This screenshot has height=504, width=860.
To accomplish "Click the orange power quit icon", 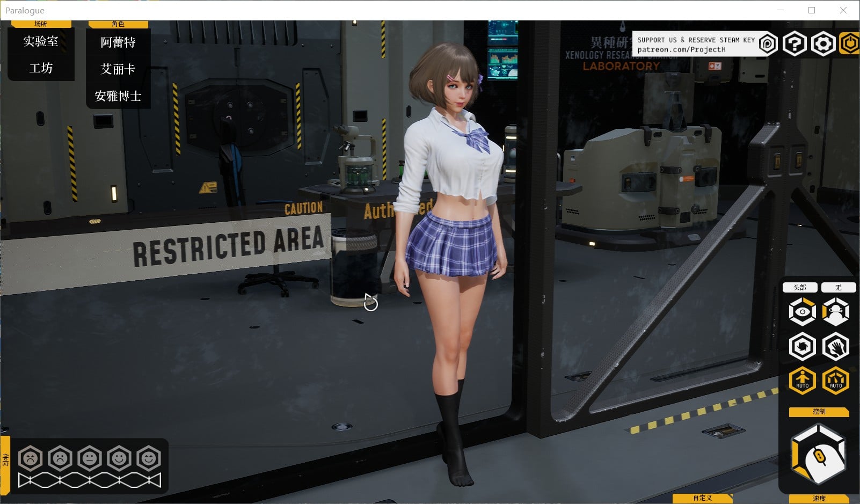I will coord(850,43).
